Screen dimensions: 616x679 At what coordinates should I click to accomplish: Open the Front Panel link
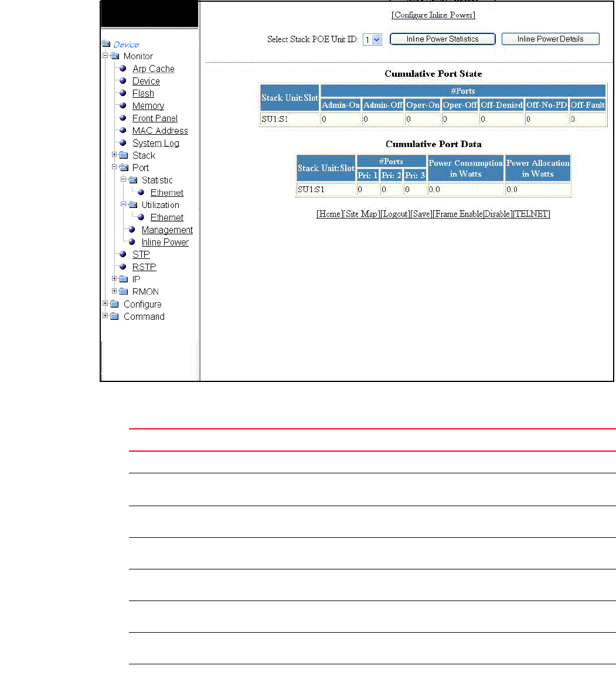155,118
